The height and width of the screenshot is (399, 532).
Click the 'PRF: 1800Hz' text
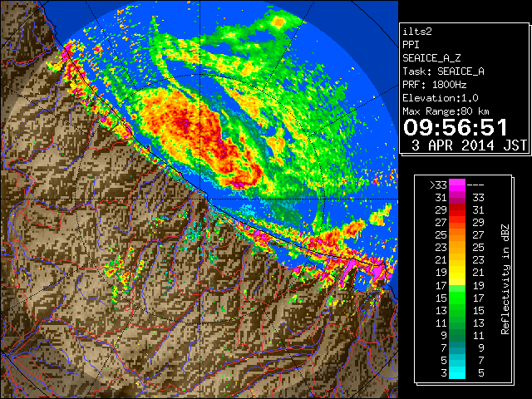click(434, 85)
